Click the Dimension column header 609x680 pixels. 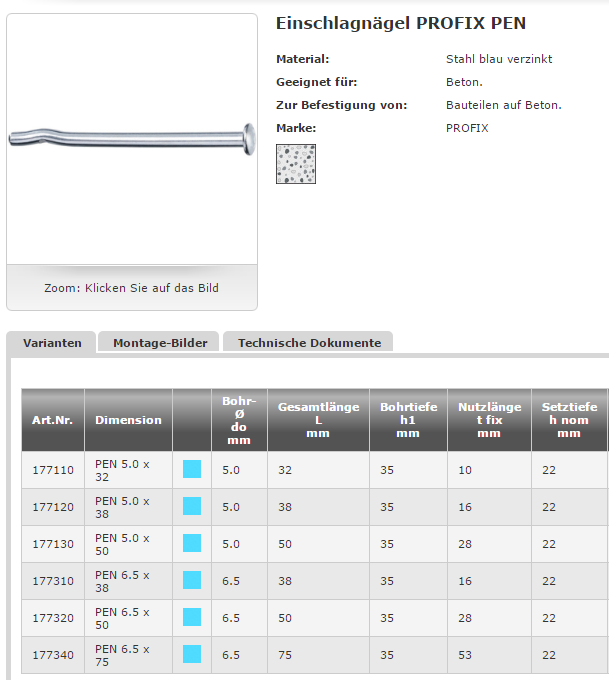(128, 420)
